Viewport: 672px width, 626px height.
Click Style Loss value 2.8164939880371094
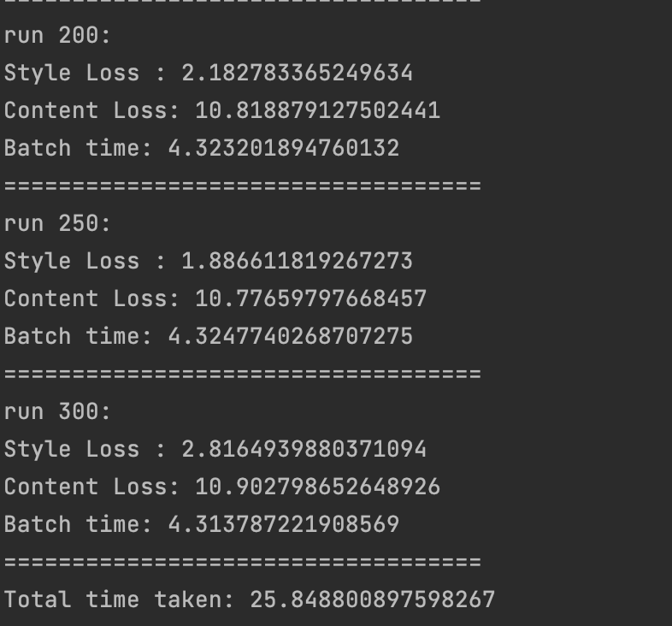point(304,449)
